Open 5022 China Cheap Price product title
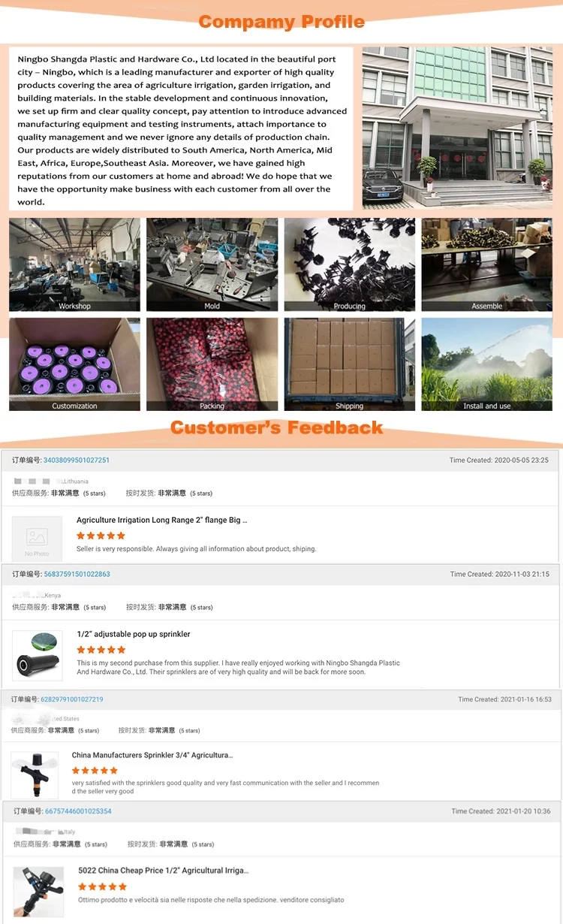 164,871
